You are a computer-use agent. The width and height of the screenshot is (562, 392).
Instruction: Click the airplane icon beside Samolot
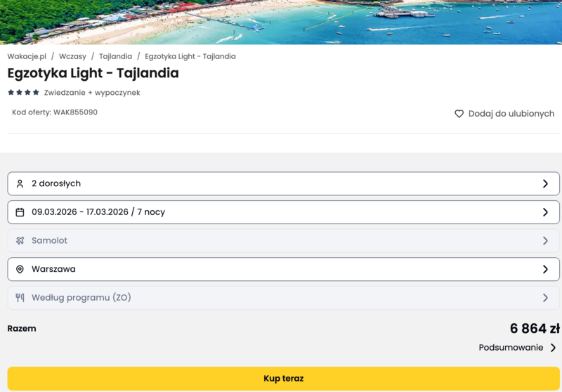click(x=20, y=241)
